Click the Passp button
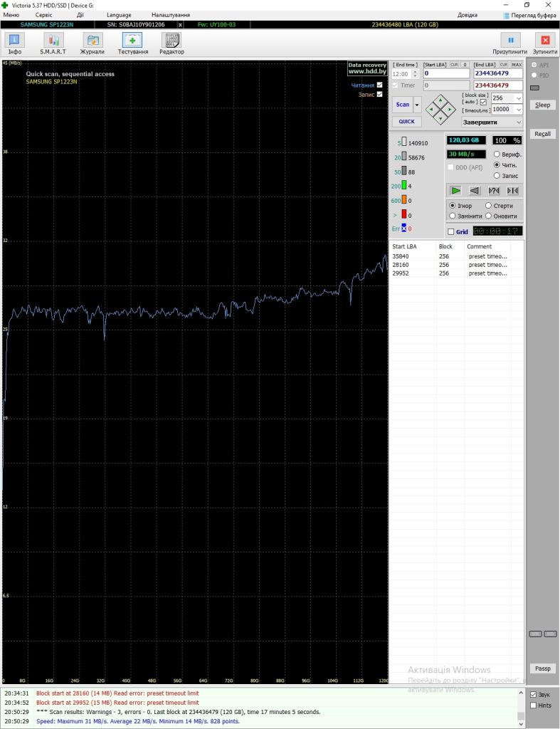The width and height of the screenshot is (560, 729). coord(542,668)
